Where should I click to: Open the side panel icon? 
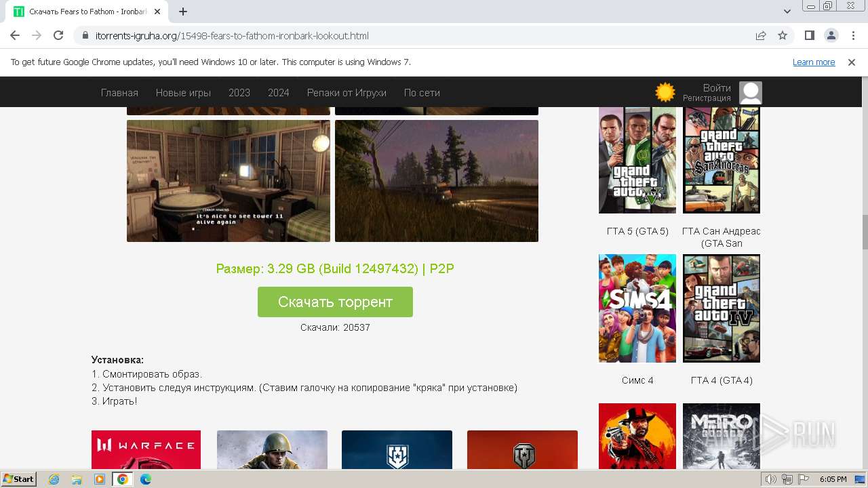[809, 35]
